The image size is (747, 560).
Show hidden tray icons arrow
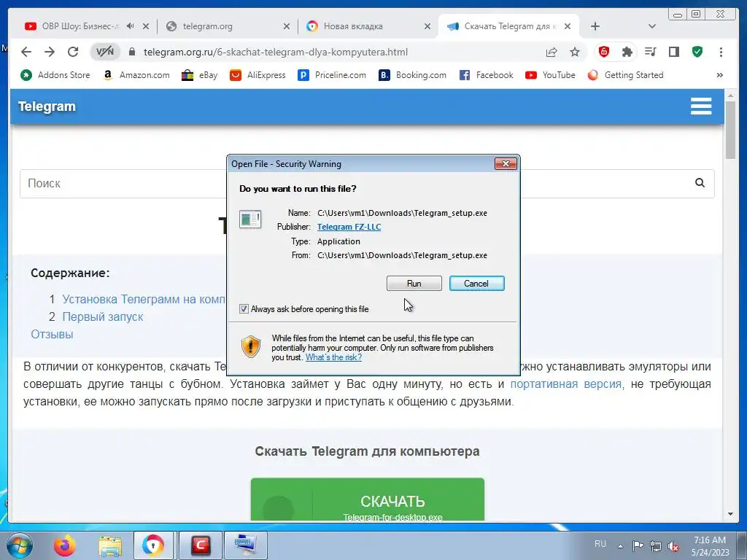(x=620, y=545)
